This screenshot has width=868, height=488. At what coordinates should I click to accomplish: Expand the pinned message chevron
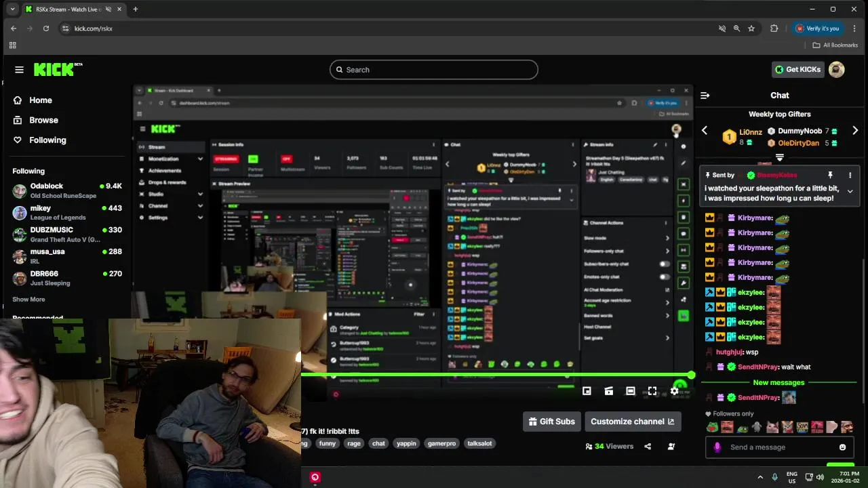tap(850, 192)
